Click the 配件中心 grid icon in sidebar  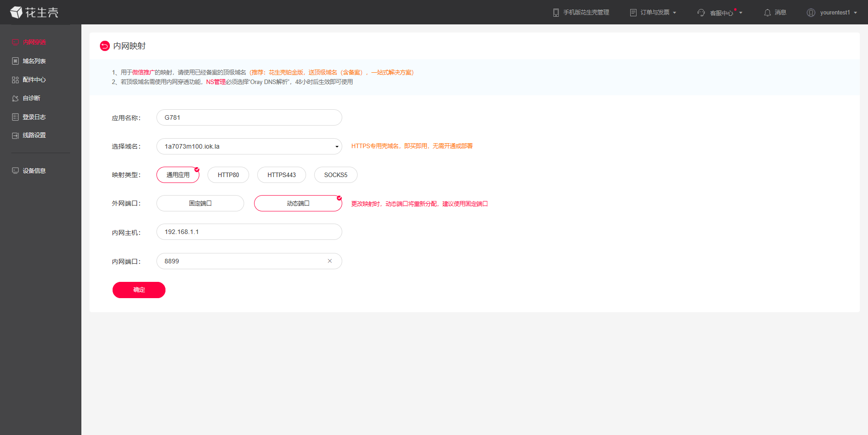tap(15, 80)
